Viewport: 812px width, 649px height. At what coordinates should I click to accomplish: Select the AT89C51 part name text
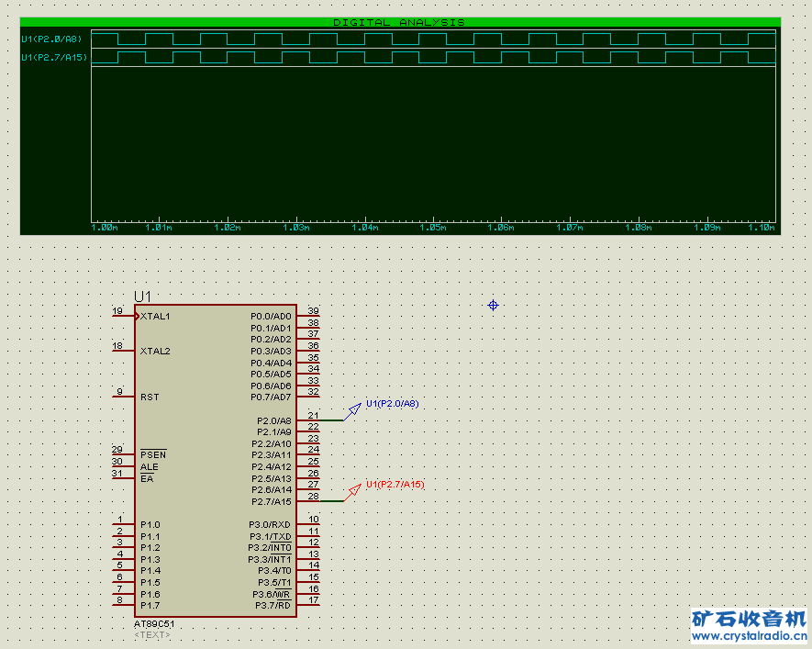pyautogui.click(x=154, y=624)
